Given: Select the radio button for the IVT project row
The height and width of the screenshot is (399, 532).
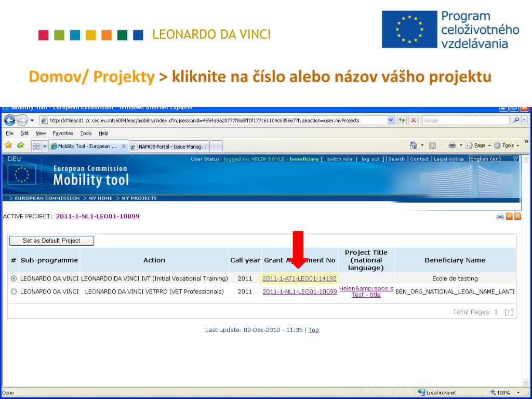Looking at the screenshot, I should [14, 278].
